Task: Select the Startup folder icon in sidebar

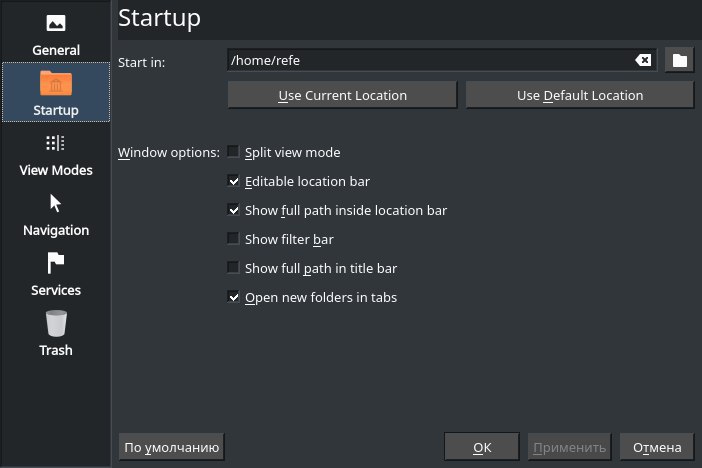Action: click(56, 83)
